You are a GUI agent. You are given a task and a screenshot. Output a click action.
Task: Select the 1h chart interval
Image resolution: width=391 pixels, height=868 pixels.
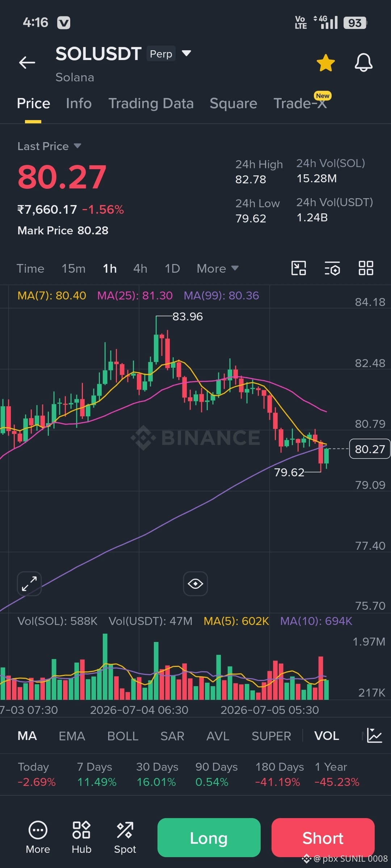[110, 268]
